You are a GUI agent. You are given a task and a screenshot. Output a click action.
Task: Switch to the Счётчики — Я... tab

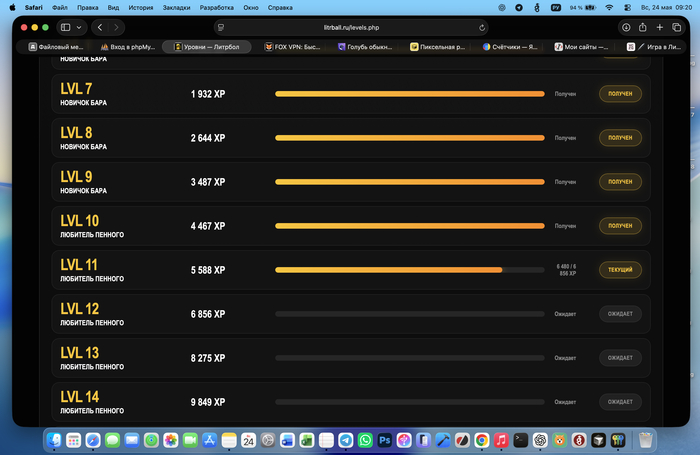coord(510,47)
